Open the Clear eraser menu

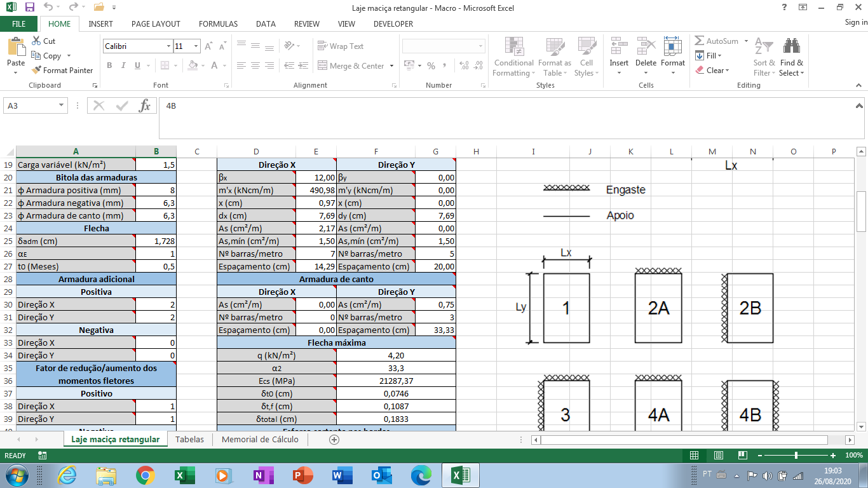712,71
